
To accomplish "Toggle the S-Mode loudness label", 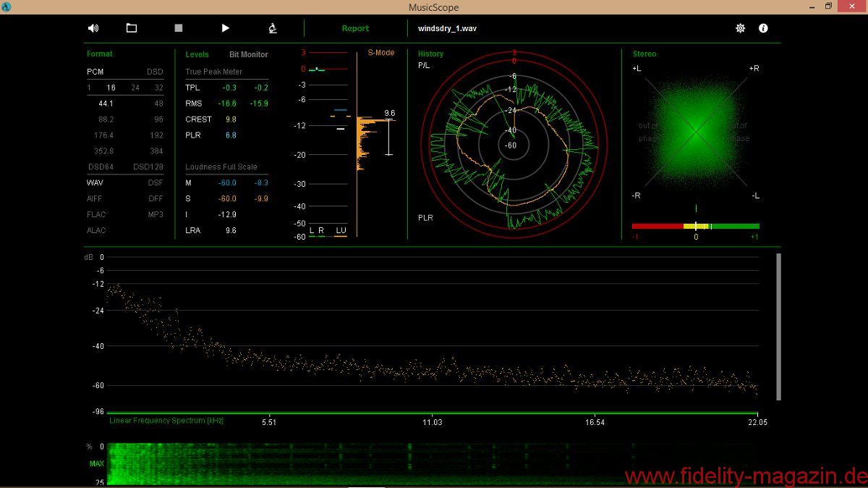I will coord(380,53).
